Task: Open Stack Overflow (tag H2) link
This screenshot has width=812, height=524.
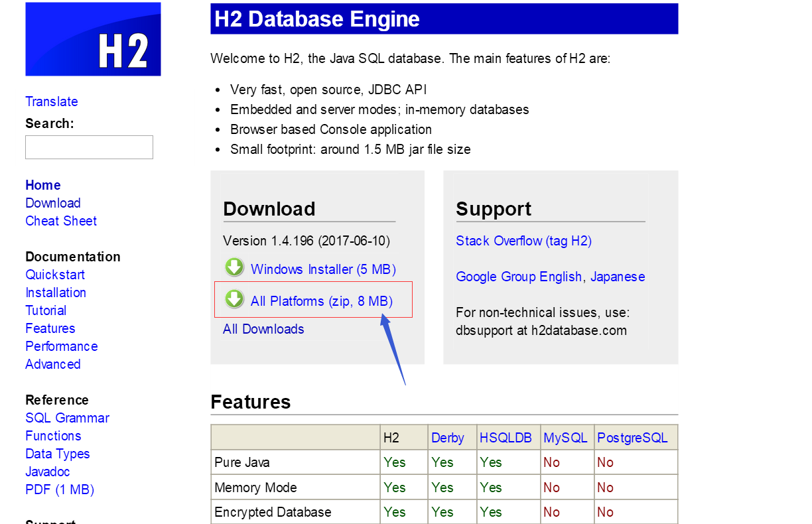Action: [x=523, y=241]
